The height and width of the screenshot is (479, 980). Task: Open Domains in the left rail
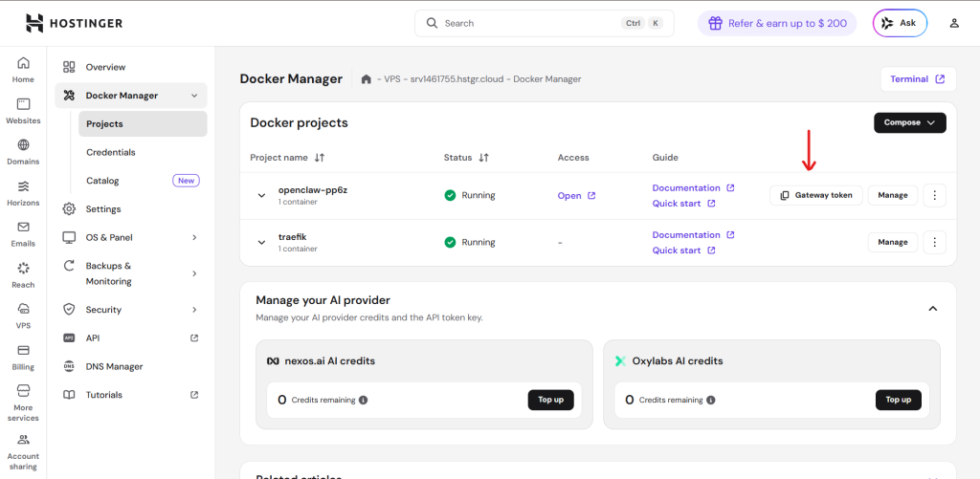tap(23, 152)
